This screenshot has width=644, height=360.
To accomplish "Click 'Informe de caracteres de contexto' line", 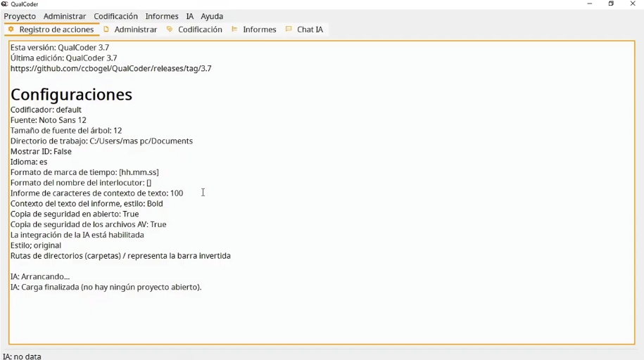I will tap(97, 193).
